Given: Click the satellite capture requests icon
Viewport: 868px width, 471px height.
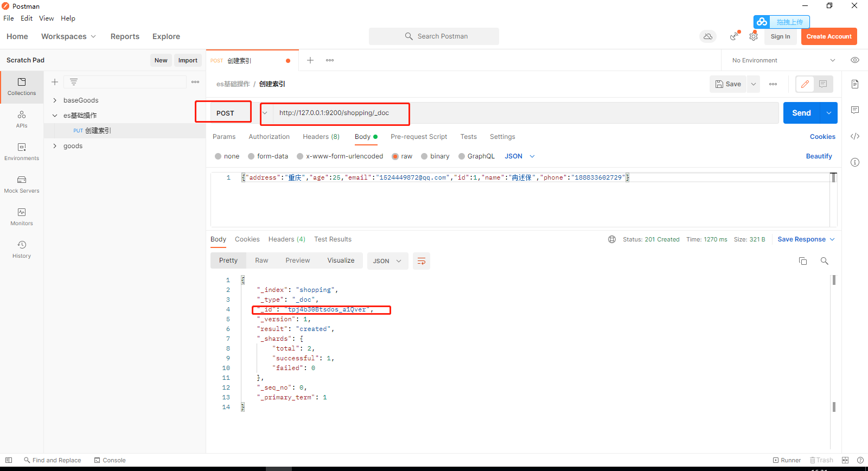Looking at the screenshot, I should point(734,36).
